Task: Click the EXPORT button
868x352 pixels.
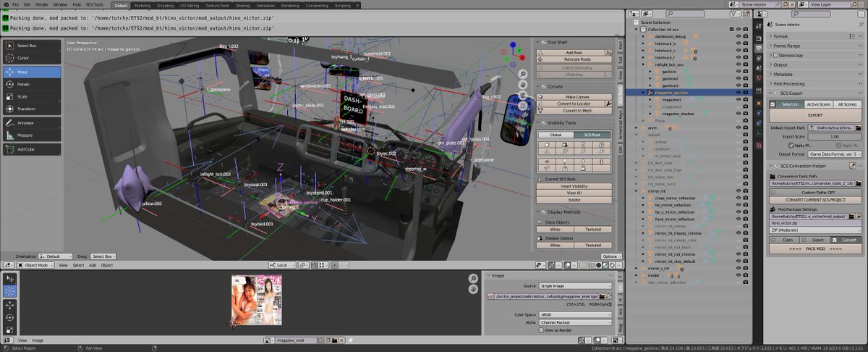Action: click(x=814, y=115)
